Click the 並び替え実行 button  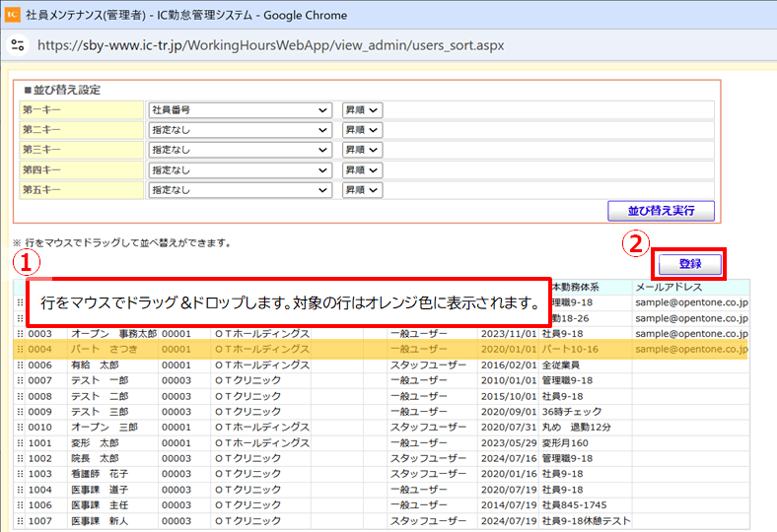point(661,211)
